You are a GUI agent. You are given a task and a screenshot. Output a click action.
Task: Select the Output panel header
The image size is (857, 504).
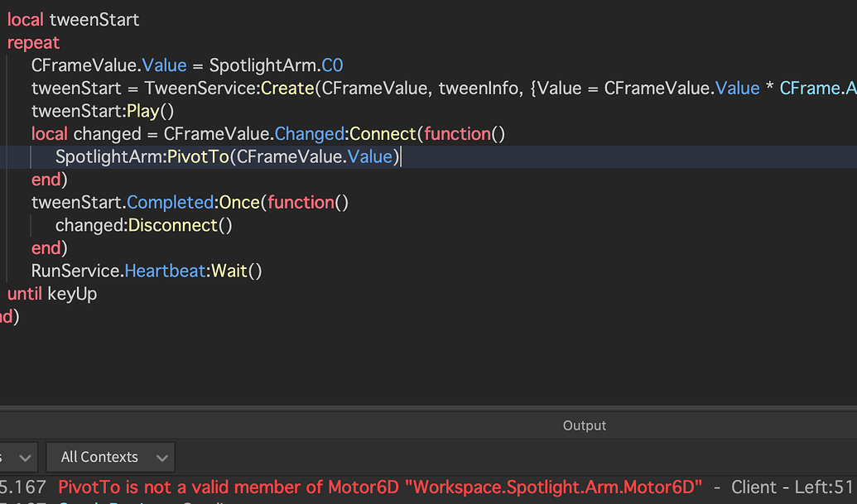tap(584, 425)
